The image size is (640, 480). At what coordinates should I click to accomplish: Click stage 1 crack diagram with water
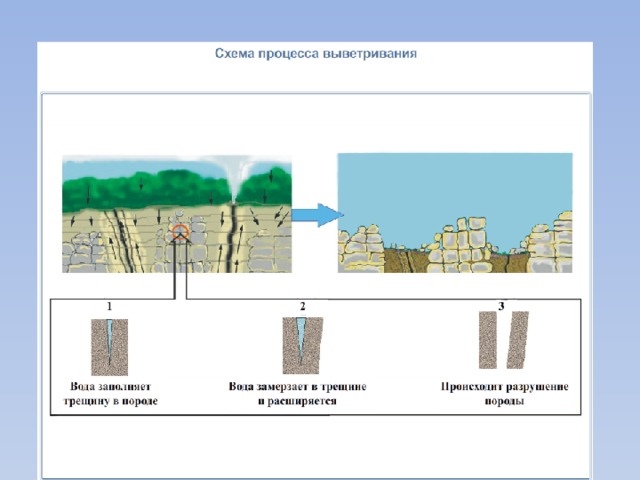tap(109, 347)
